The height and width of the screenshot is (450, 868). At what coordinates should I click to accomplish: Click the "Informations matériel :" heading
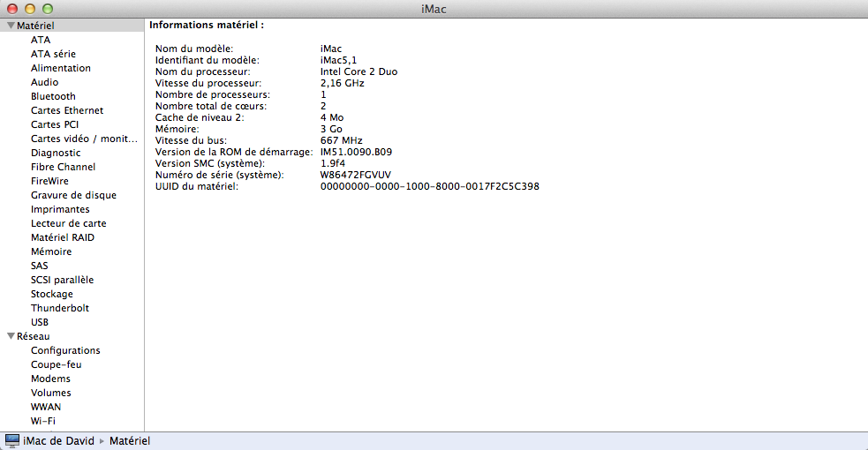[x=207, y=25]
